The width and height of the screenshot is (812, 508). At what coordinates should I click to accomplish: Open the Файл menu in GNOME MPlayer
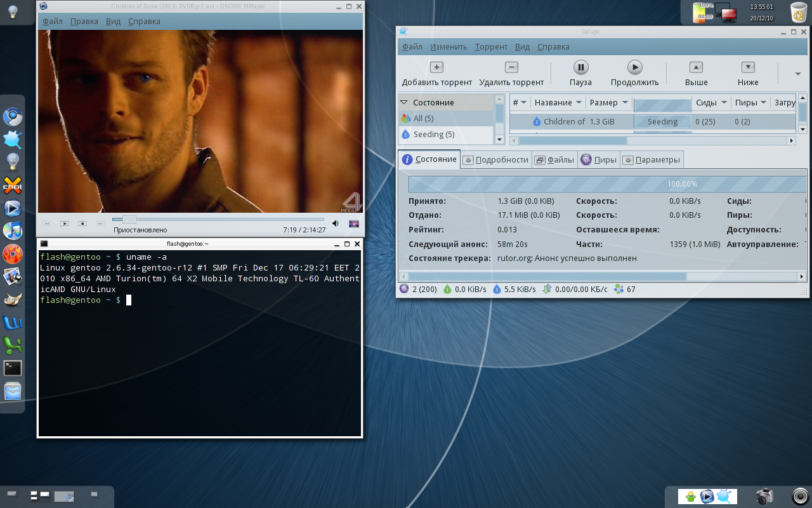pos(53,21)
